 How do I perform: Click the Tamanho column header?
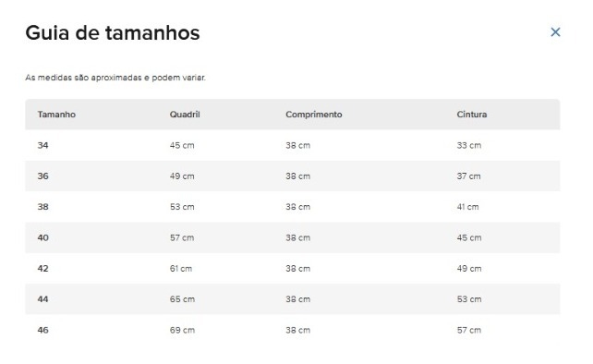click(x=56, y=115)
